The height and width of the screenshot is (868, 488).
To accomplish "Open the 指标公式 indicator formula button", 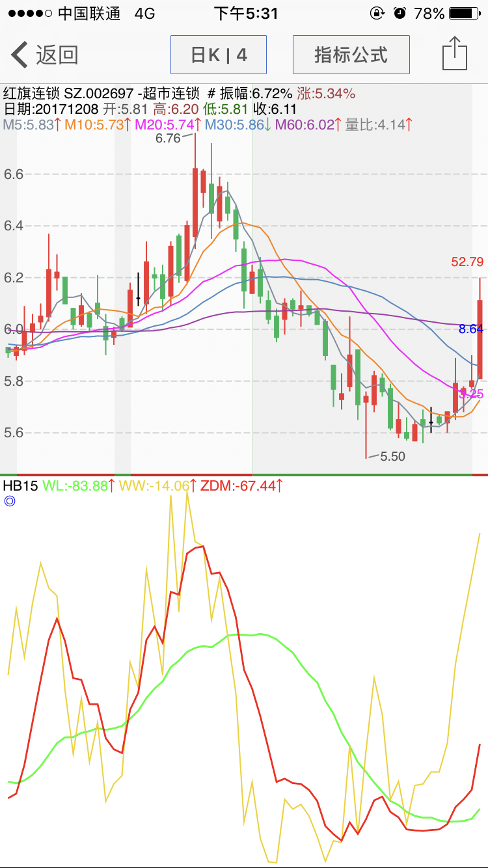I will [x=351, y=55].
